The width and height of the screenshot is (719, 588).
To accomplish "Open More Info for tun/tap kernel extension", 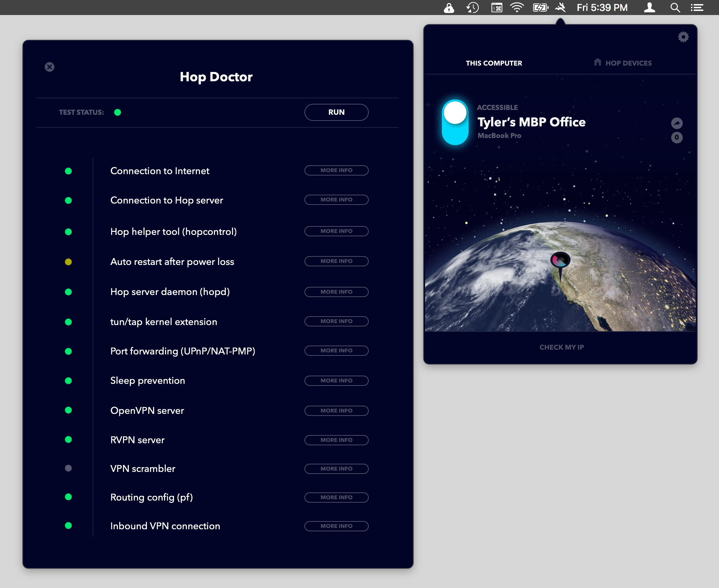I will [x=336, y=321].
